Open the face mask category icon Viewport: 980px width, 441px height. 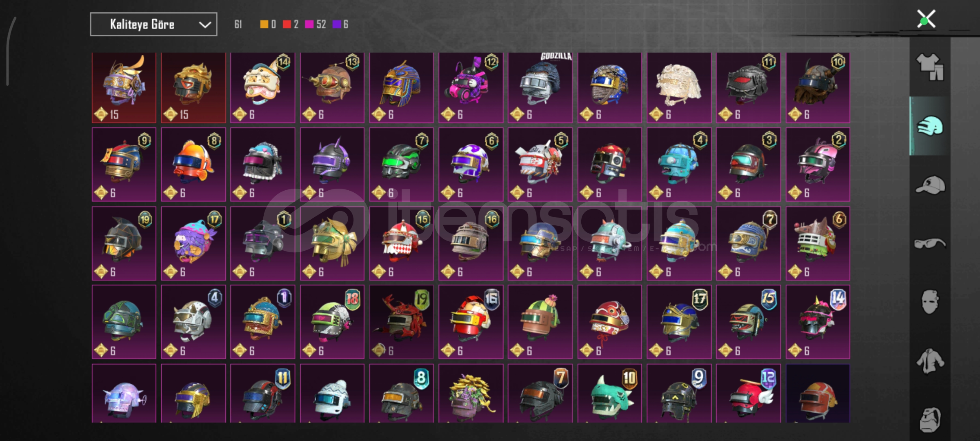click(x=930, y=302)
